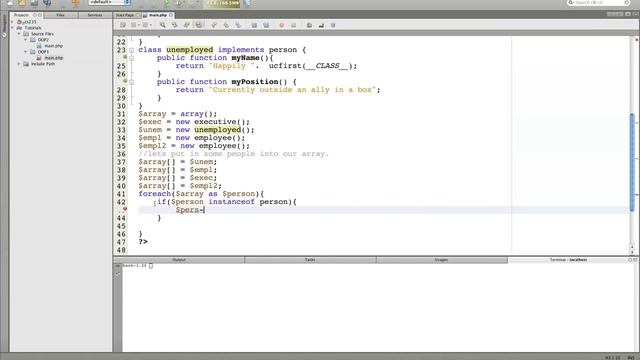Open the Tasks tab in bottom panel
Image resolution: width=640 pixels, height=360 pixels.
[x=310, y=260]
